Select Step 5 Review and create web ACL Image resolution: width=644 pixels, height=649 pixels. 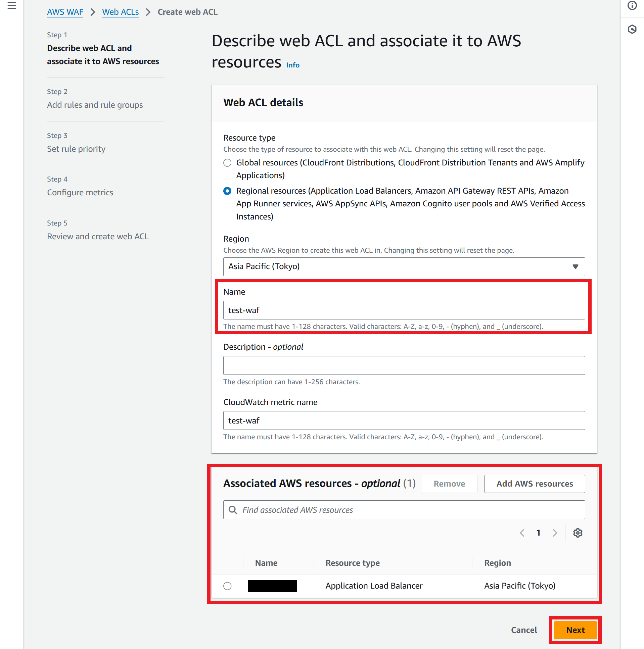(x=98, y=237)
